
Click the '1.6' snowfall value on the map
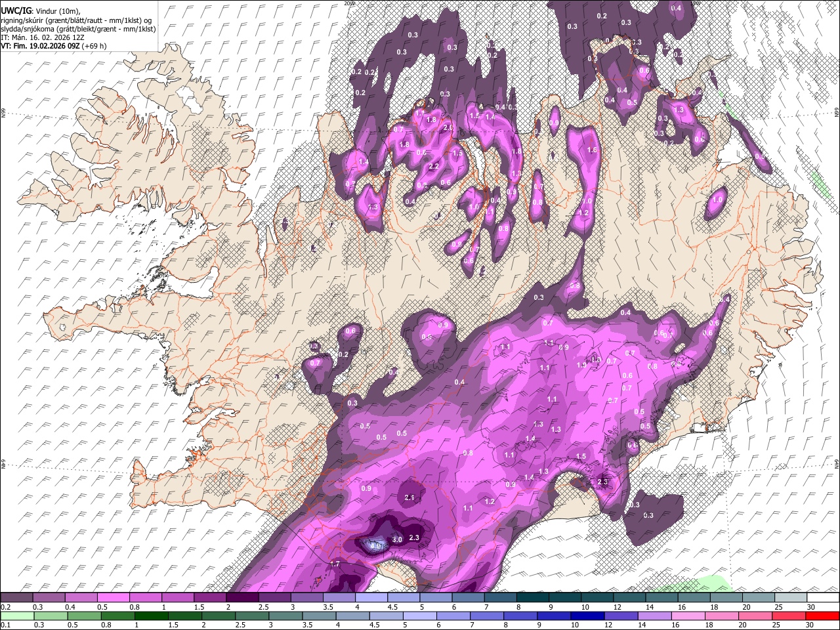coord(593,150)
